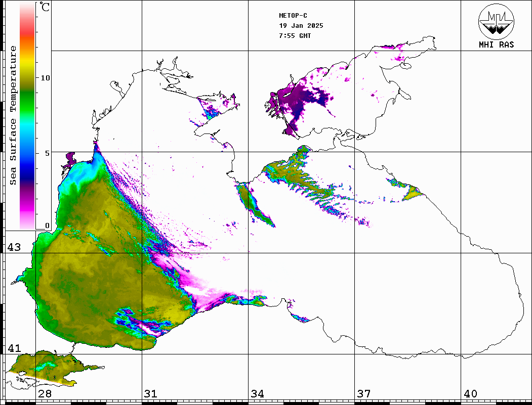The height and width of the screenshot is (405, 532).
Task: Click longitude label "34"
Action: click(258, 394)
